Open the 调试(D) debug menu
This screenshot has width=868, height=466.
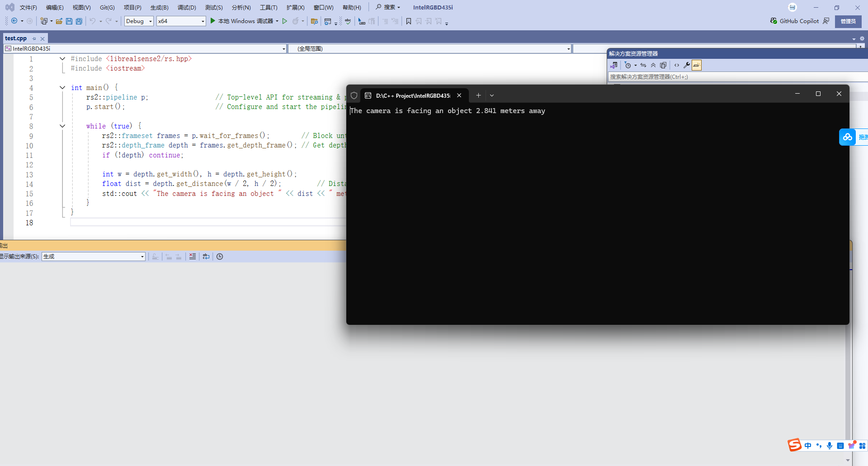(x=187, y=7)
